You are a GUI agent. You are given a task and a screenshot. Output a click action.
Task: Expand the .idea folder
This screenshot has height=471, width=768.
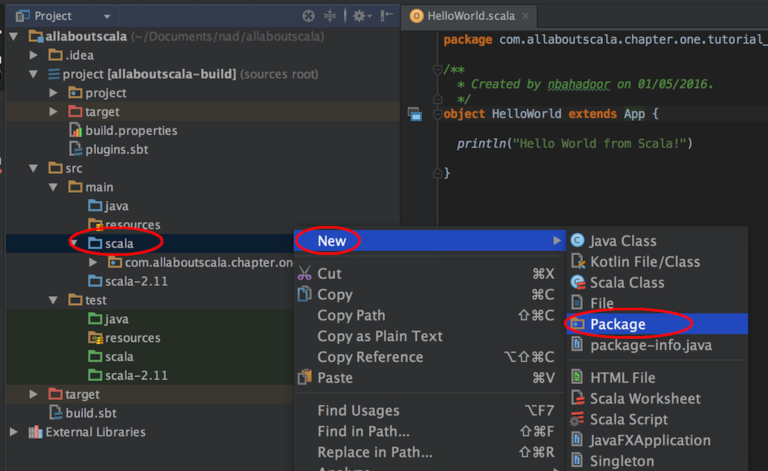point(33,55)
